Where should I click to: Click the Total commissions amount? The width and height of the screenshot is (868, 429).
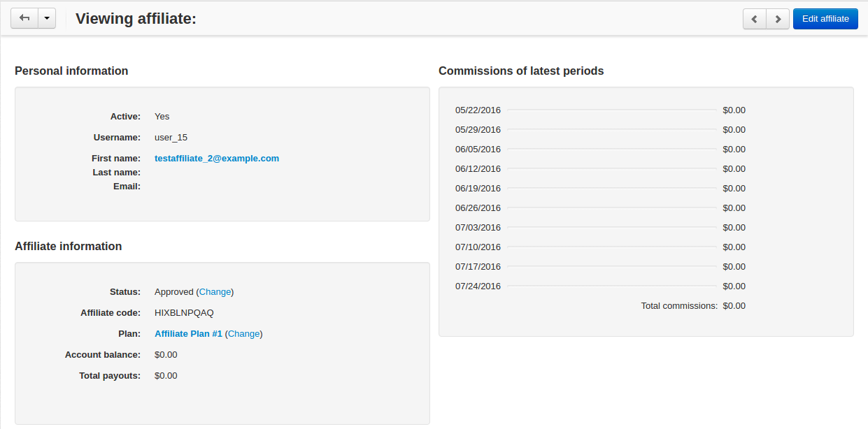click(734, 306)
